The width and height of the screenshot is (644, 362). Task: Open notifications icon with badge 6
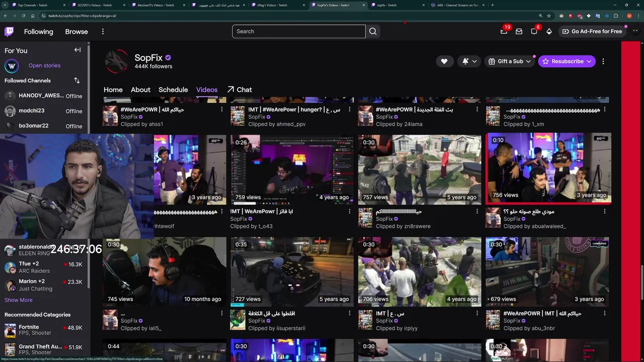tap(534, 31)
